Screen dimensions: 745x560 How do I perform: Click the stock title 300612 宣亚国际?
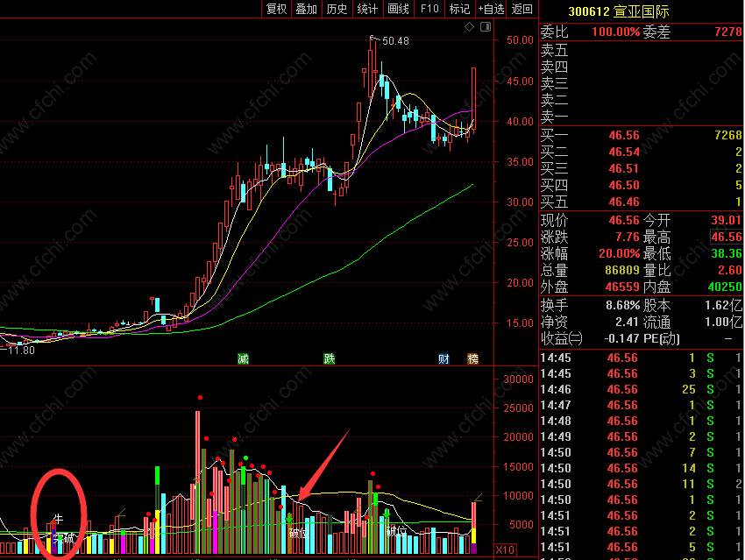click(x=619, y=11)
